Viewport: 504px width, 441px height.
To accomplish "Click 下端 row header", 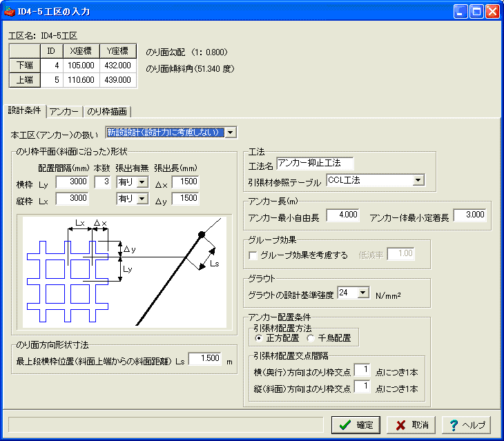I will [25, 66].
